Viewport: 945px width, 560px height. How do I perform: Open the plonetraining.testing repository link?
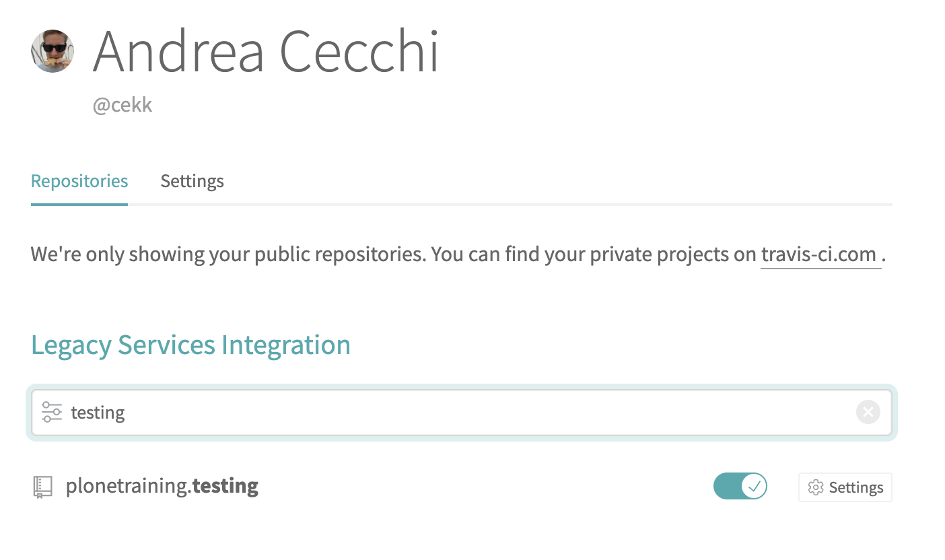162,486
